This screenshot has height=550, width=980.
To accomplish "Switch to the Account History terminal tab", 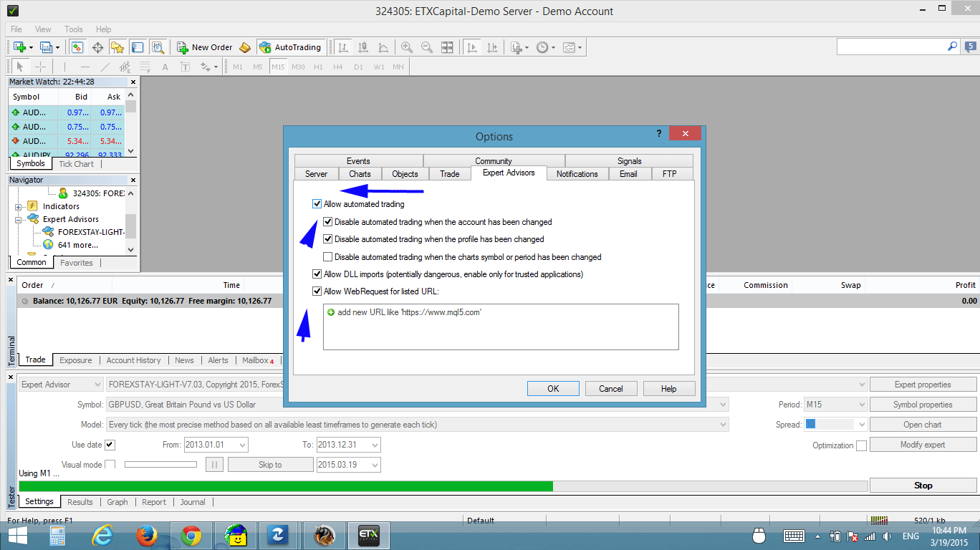I will pyautogui.click(x=133, y=360).
